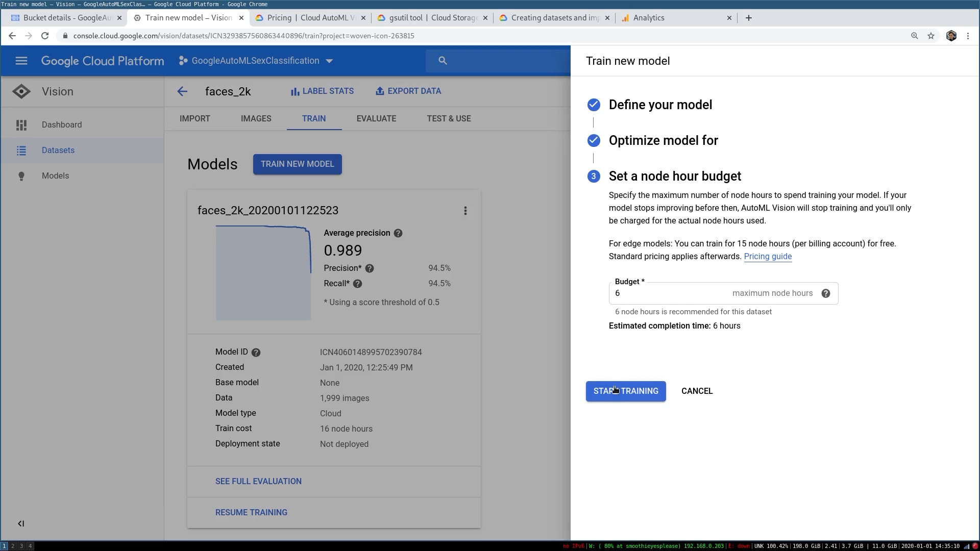Open the project selector dropdown
This screenshot has width=980, height=551.
point(256,61)
